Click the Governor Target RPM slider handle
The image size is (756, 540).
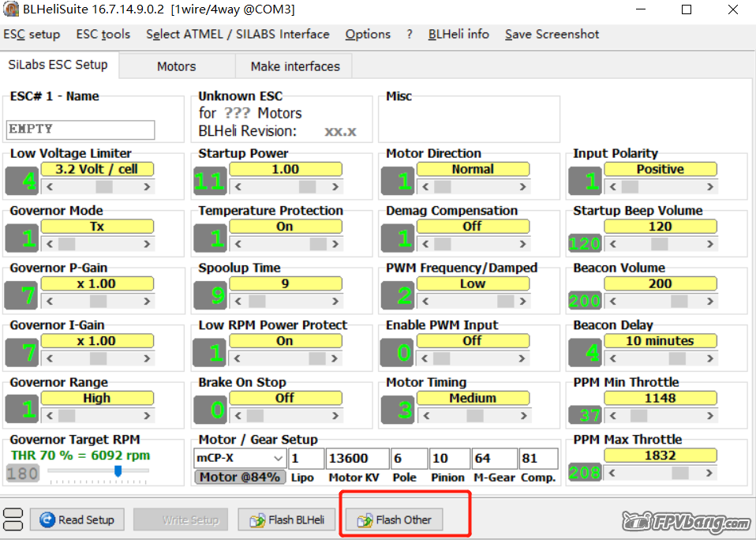click(118, 471)
